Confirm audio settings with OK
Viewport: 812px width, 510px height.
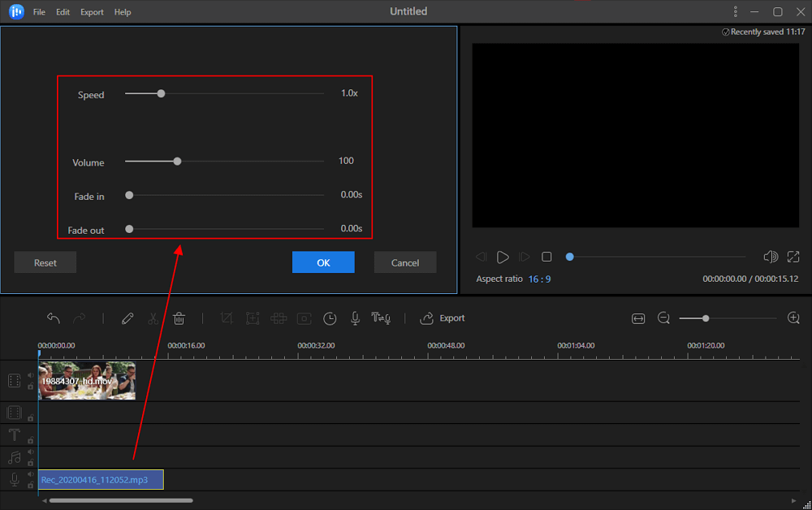(323, 261)
